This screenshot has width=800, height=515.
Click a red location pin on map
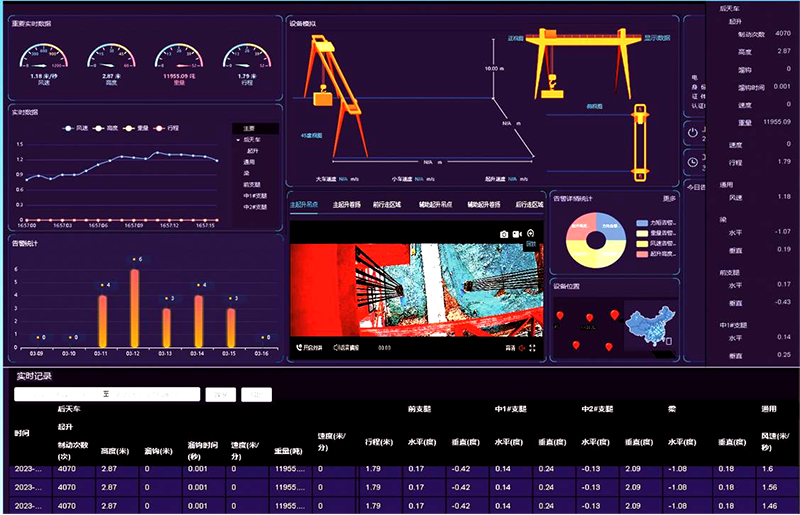(x=589, y=318)
